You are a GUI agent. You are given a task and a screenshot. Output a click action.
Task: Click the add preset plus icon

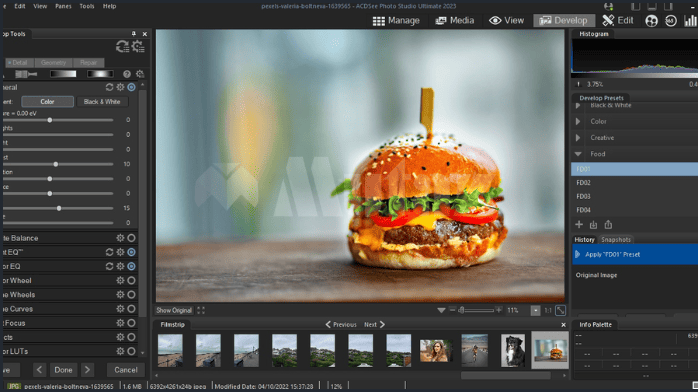(579, 225)
